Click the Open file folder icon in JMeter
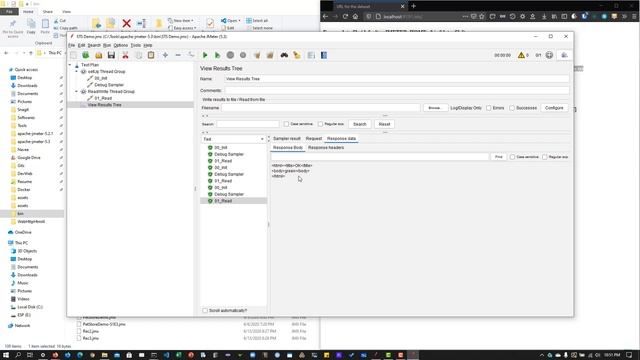 [x=98, y=55]
